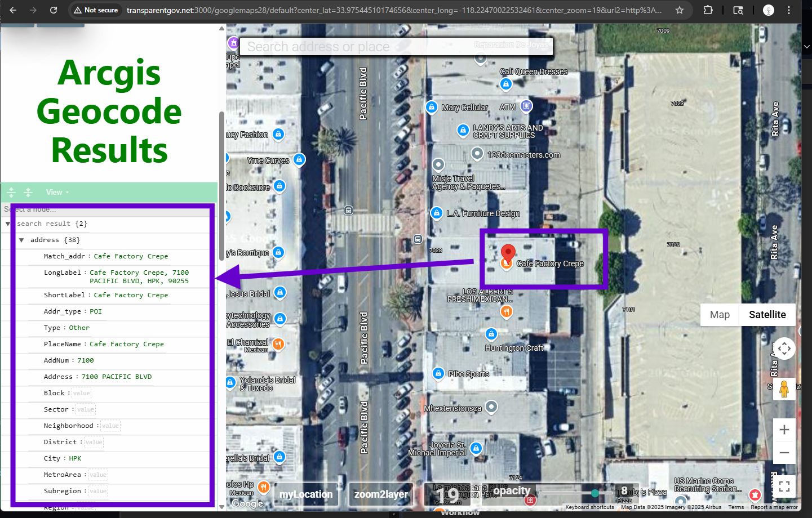Screen dimensions: 812x518
Task: Select the Misje Travel Agency marker
Action: [x=438, y=164]
